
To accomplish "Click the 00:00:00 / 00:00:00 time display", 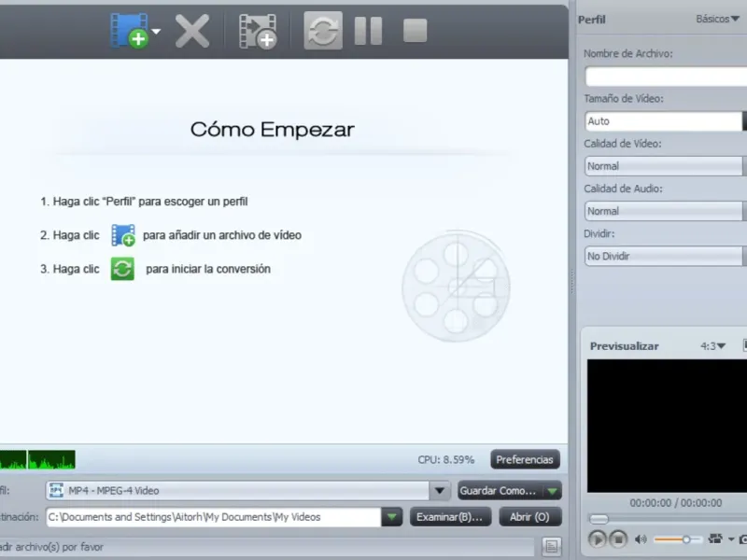I will [675, 503].
